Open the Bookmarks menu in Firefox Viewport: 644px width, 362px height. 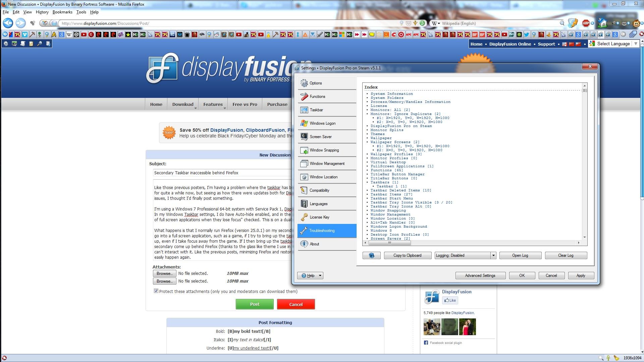click(62, 12)
